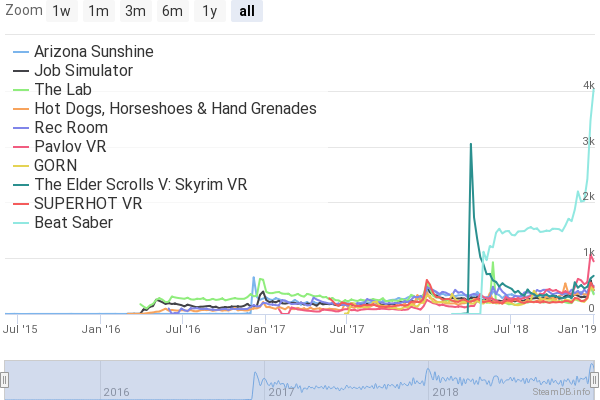Set zoom to 1m
The image size is (600, 400).
click(x=98, y=12)
